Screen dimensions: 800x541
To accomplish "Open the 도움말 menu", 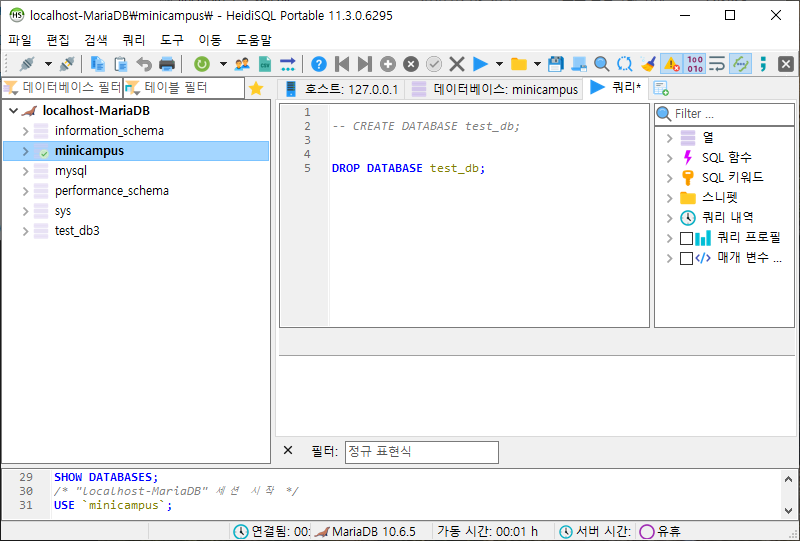I will click(x=254, y=40).
